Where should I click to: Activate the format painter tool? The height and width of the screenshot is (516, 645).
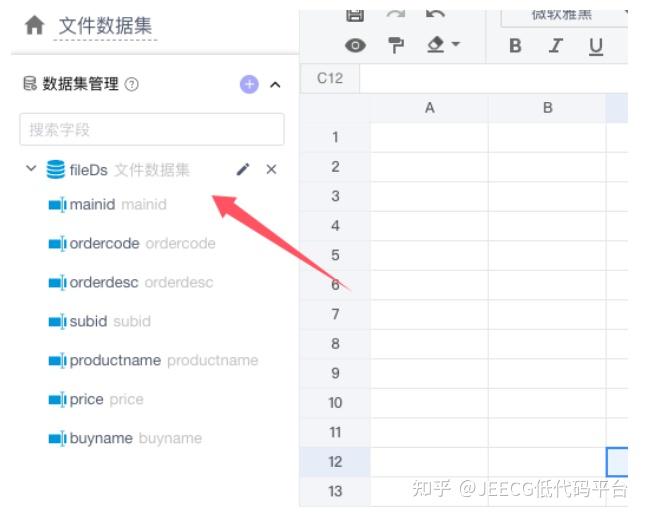coord(396,45)
